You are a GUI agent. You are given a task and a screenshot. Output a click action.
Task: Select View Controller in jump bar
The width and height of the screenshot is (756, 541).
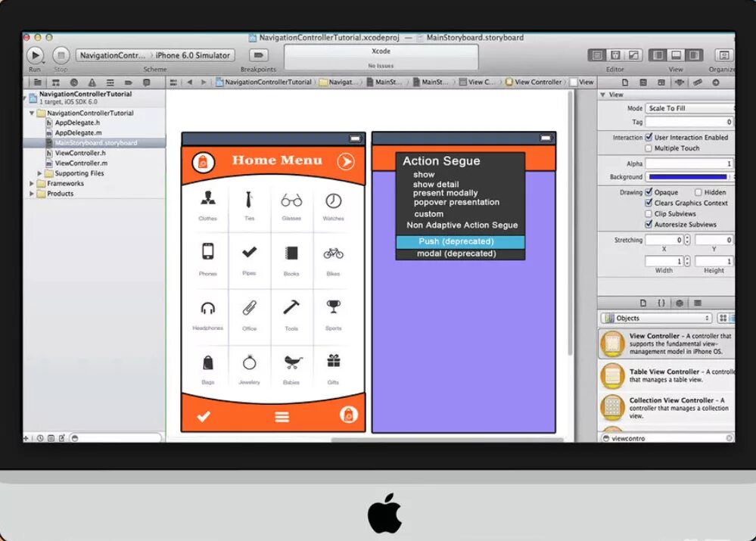tap(534, 82)
